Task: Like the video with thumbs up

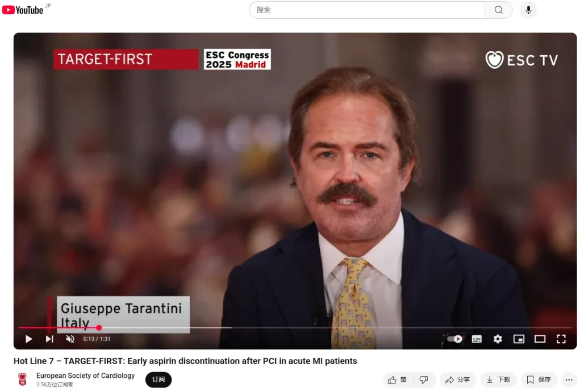Action: pos(397,380)
